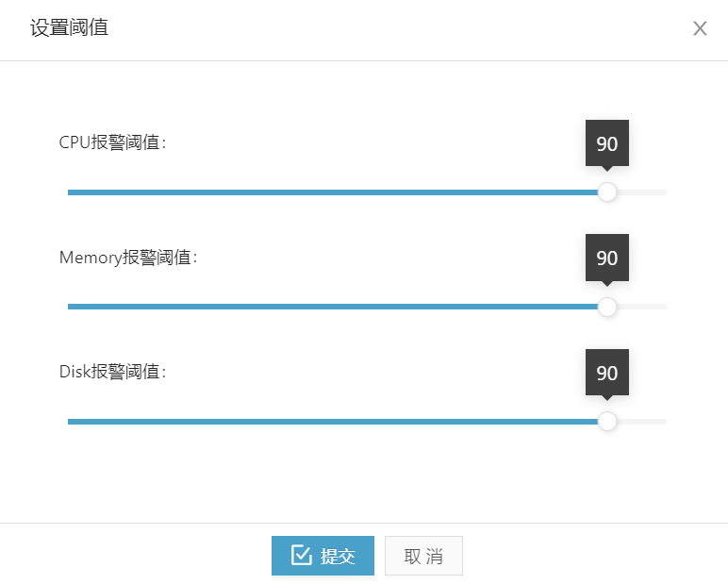Viewport: 728px width, 584px height.
Task: Click the CPU报警阈值 slider handle
Action: [606, 192]
